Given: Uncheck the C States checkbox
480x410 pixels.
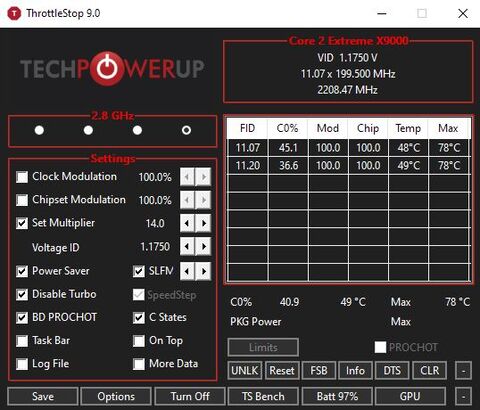Looking at the screenshot, I should [x=139, y=318].
